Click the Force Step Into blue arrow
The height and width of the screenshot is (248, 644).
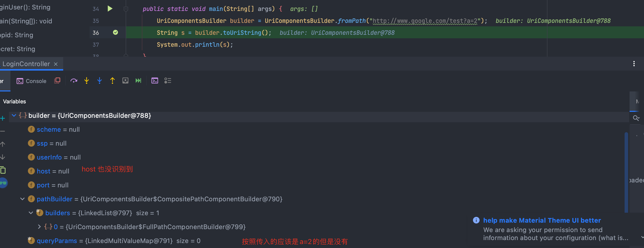100,81
